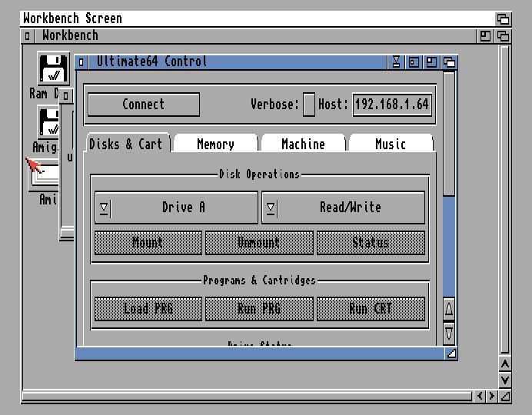
Task: Switch to the Memory tab
Action: (x=215, y=144)
